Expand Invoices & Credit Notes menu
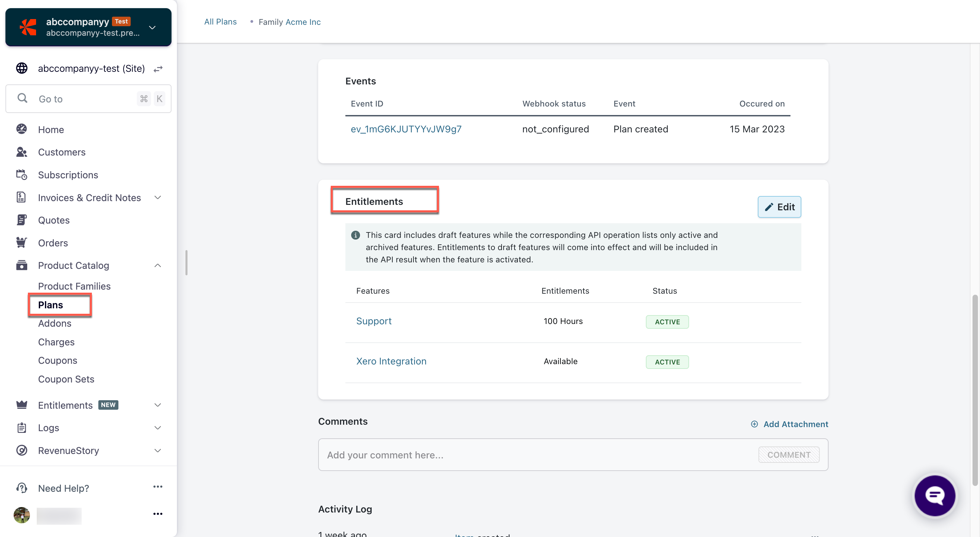 coord(158,197)
